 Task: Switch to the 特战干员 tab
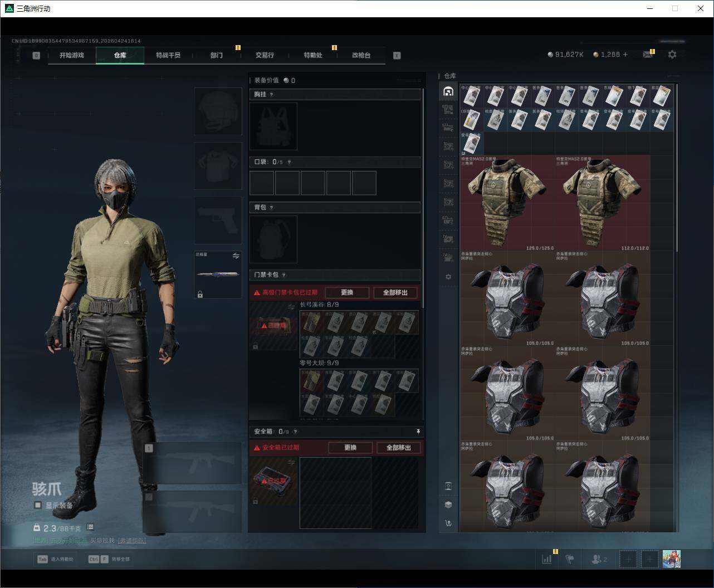click(168, 55)
